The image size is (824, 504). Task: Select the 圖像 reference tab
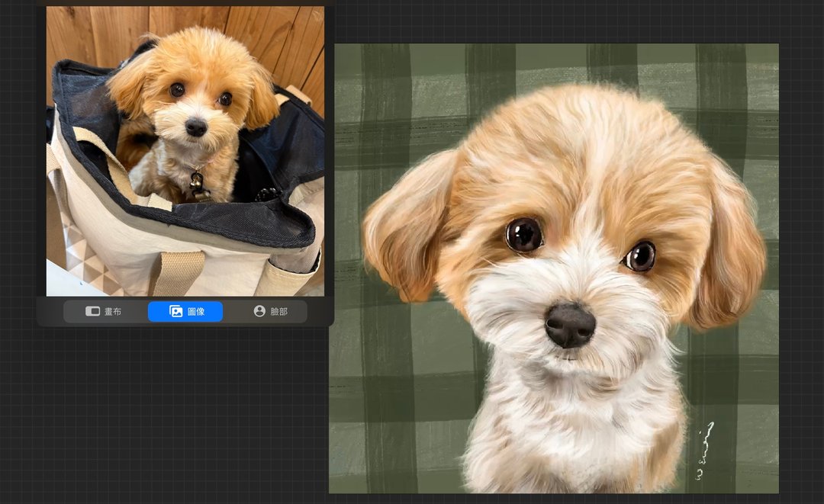tap(185, 311)
